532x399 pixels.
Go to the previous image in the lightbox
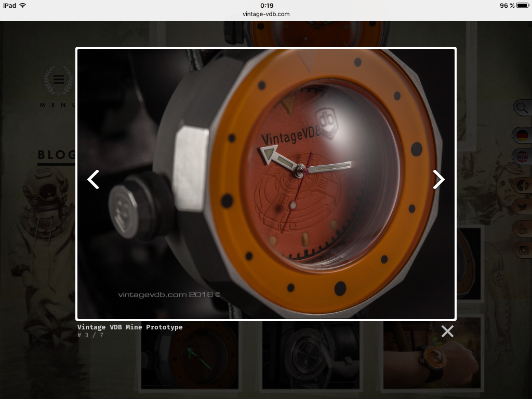tap(93, 179)
